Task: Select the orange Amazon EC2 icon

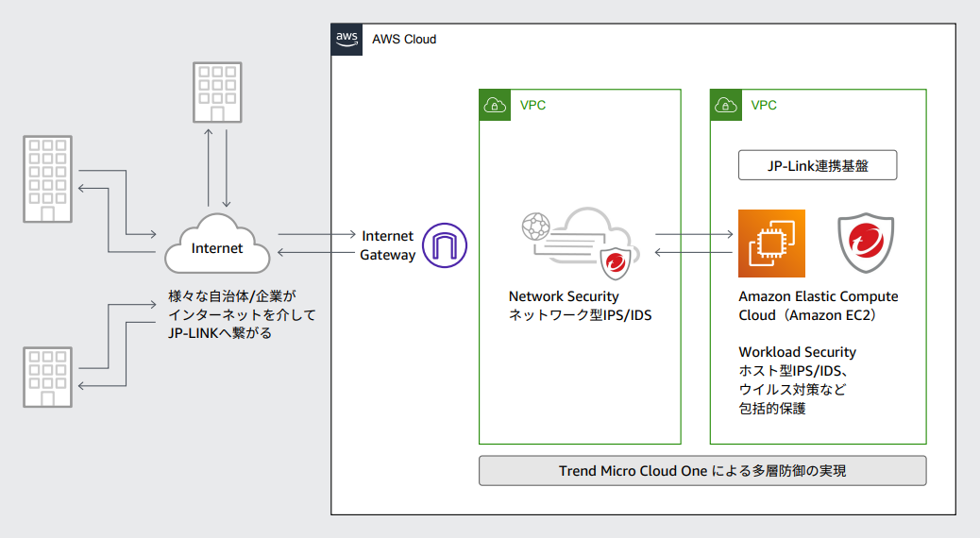Action: tap(771, 244)
